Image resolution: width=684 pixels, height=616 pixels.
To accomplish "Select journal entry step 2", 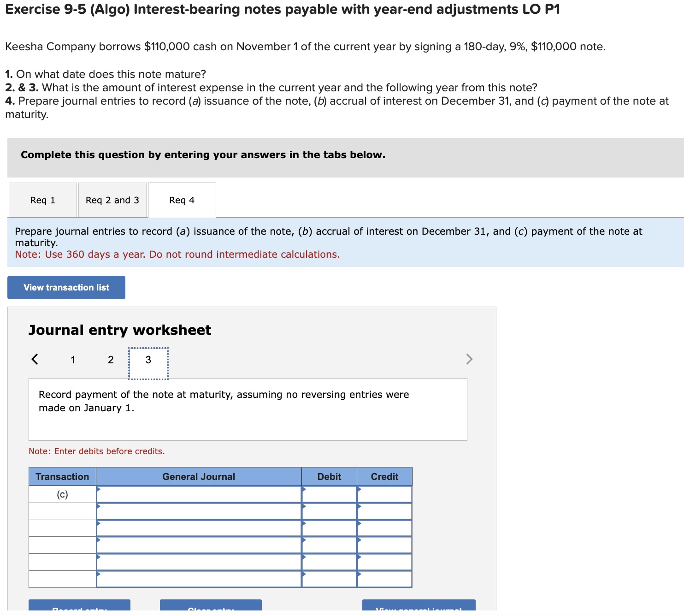I will pos(110,360).
